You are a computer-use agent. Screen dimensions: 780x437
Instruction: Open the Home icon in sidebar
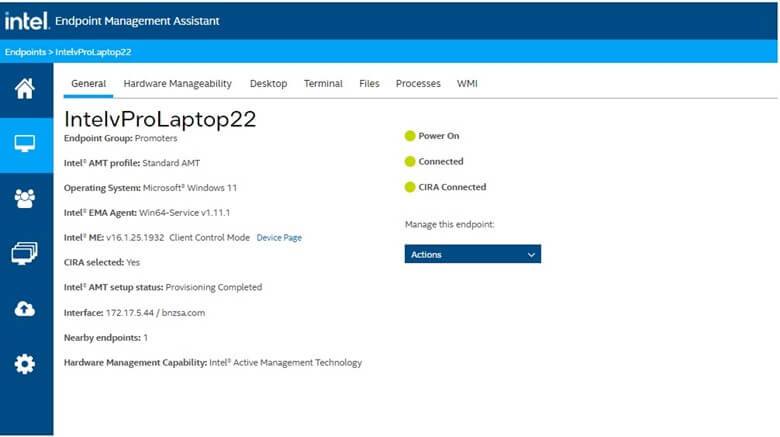tap(24, 89)
